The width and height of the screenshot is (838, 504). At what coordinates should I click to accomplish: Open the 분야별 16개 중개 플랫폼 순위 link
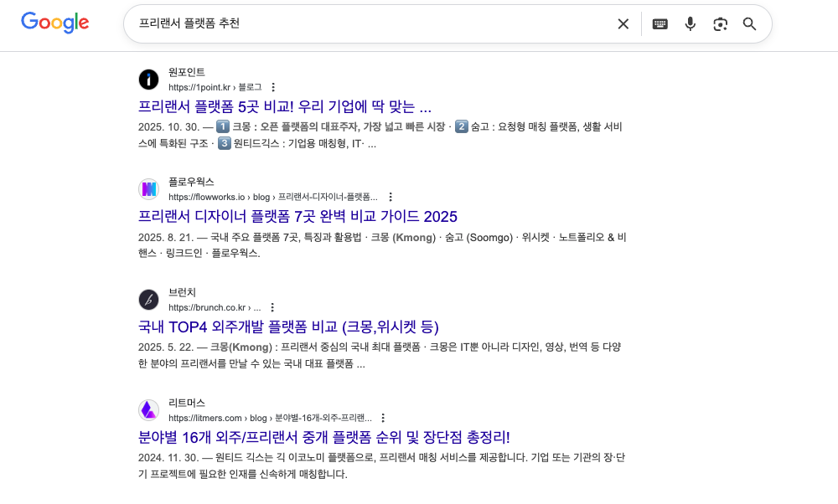(325, 437)
